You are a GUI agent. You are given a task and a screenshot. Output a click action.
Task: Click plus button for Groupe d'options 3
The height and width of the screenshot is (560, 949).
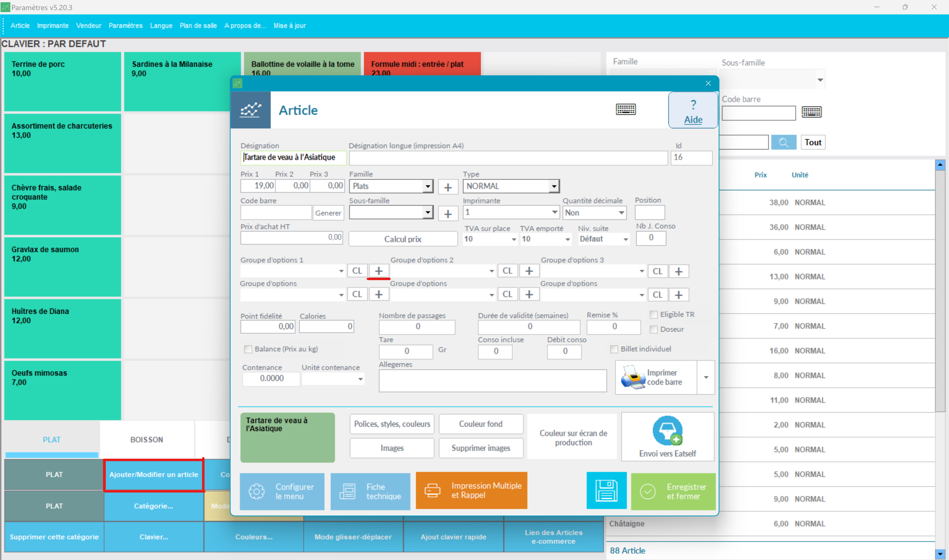[x=679, y=271]
